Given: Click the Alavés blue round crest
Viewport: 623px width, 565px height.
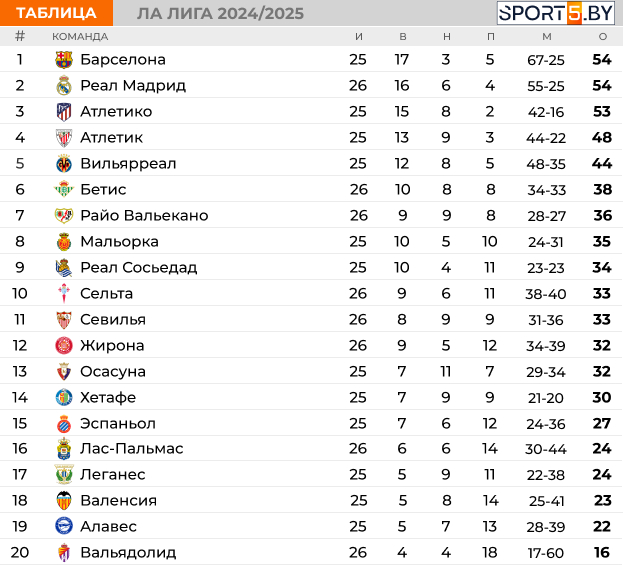Looking at the screenshot, I should [x=64, y=526].
